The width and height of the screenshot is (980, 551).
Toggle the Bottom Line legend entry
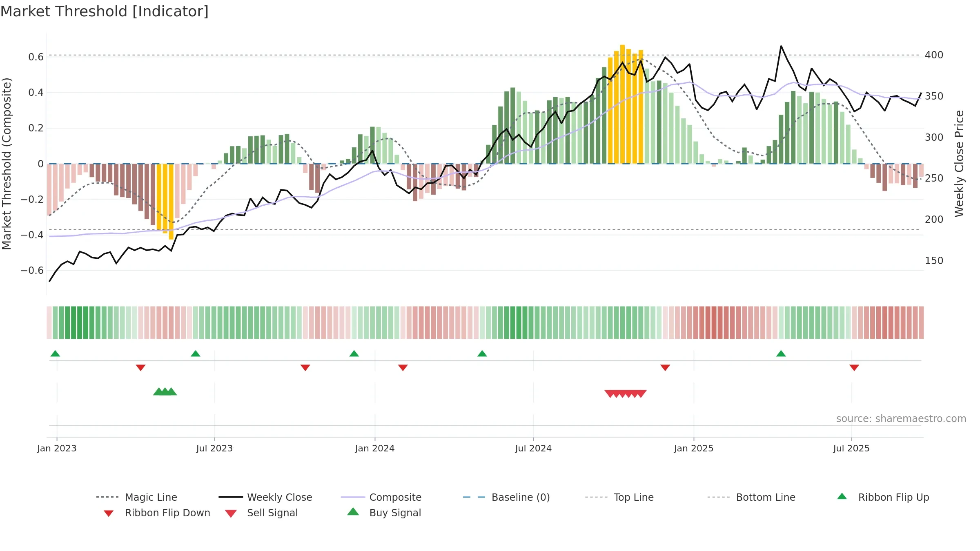point(751,497)
